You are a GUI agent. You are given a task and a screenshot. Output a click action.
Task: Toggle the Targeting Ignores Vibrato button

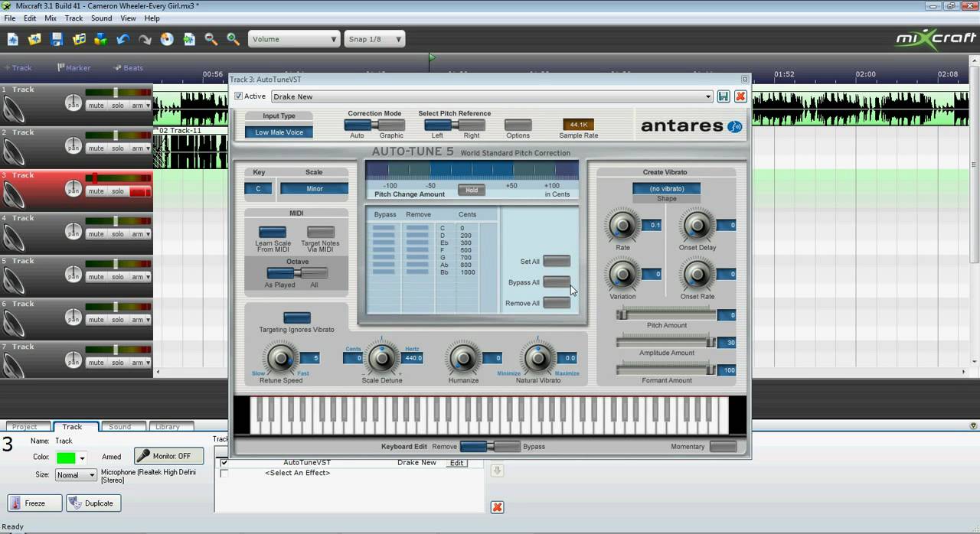[x=296, y=317]
